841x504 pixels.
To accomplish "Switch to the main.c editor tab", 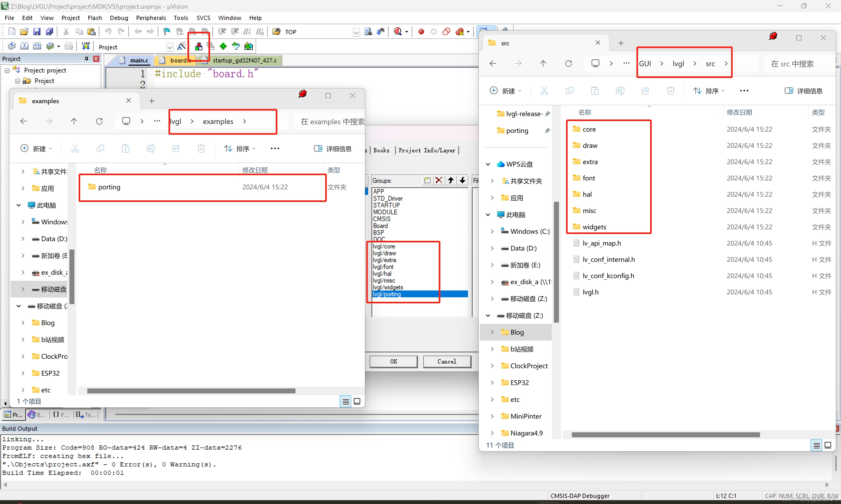I will coord(139,60).
